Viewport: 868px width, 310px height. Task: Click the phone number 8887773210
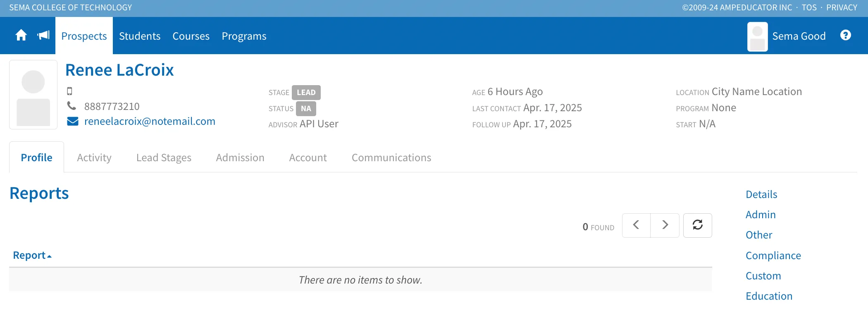click(112, 106)
